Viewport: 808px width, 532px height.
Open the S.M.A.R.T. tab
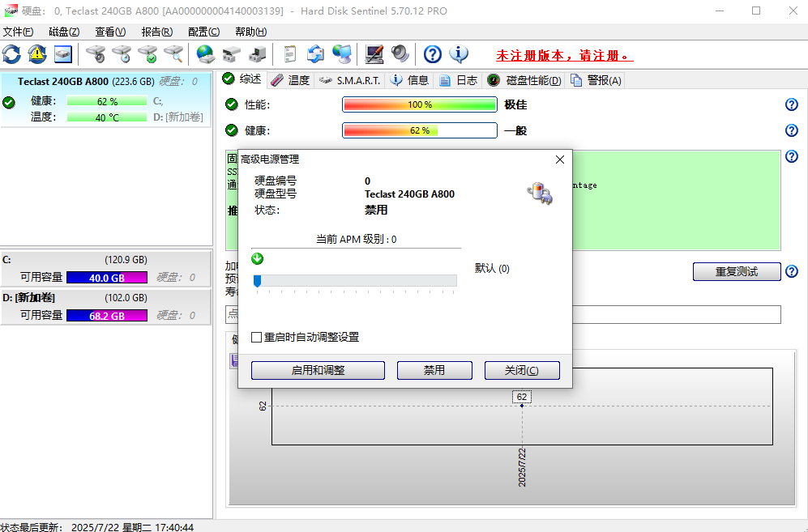pos(350,80)
